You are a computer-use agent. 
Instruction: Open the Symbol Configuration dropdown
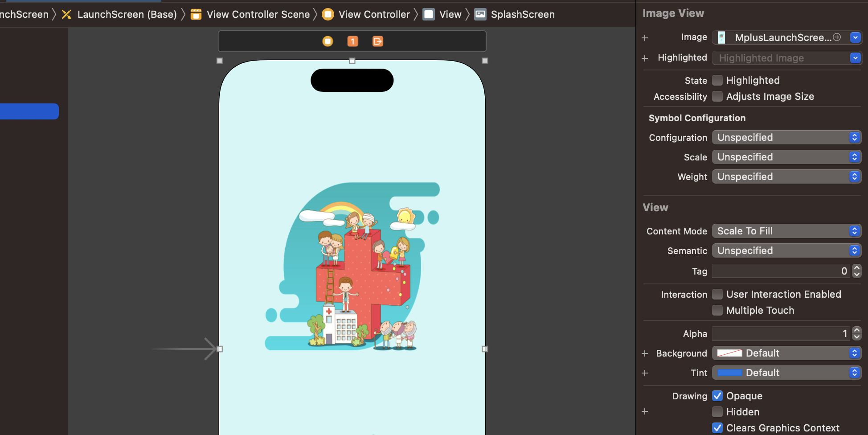click(x=786, y=137)
